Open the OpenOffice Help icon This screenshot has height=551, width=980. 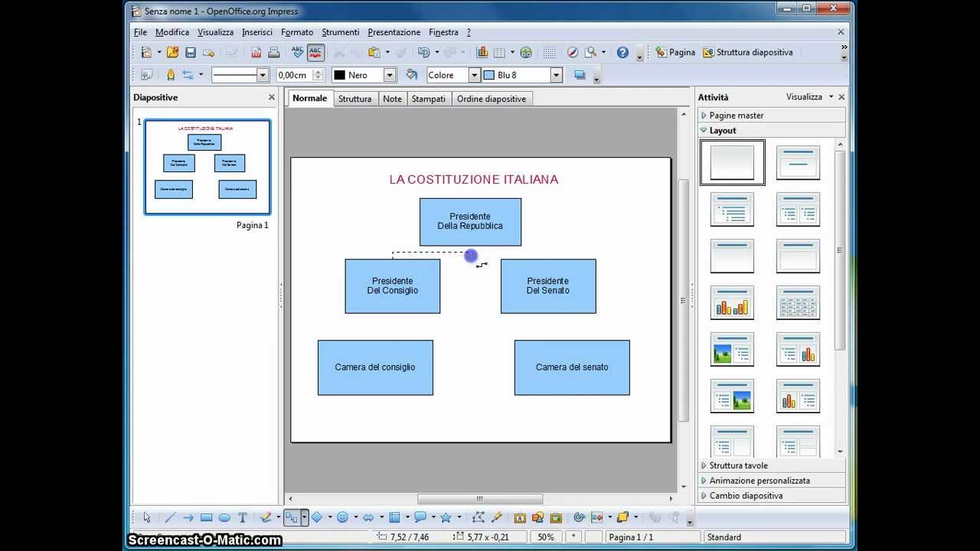(x=622, y=52)
